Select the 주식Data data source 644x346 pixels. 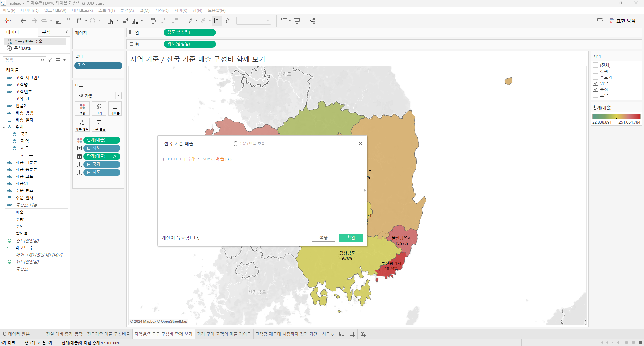click(22, 48)
